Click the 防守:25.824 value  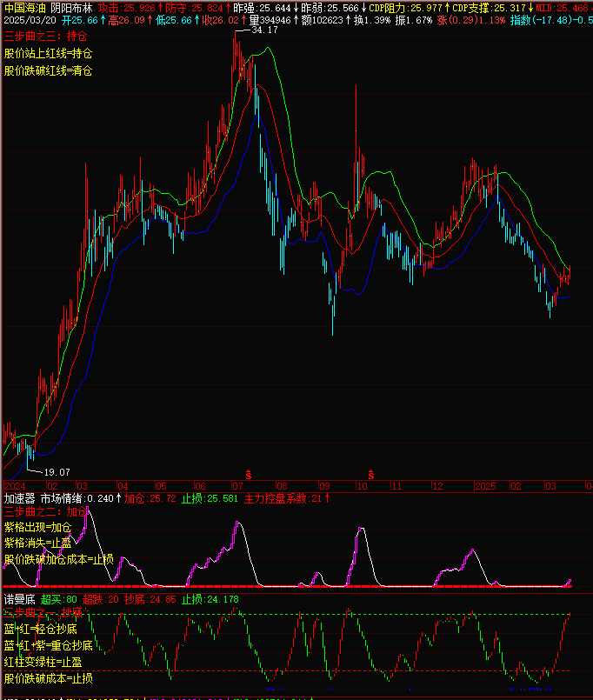click(194, 8)
